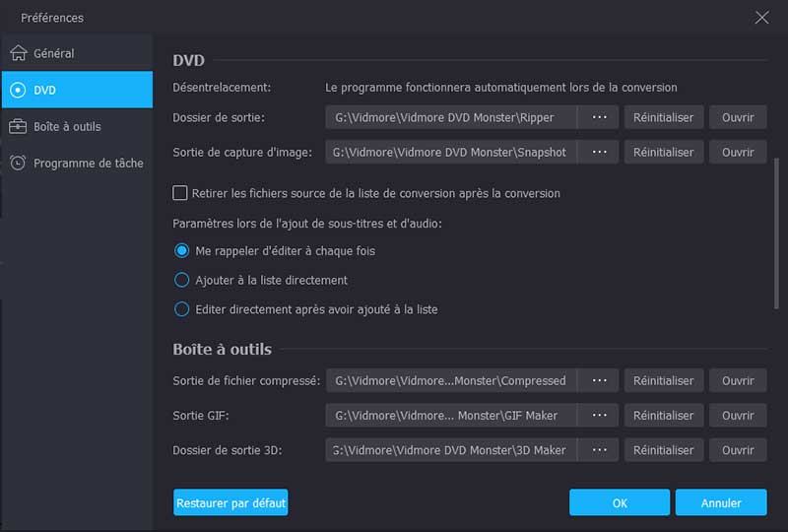Select Me rappeler d'éditer à chaque fois
Screen dimensions: 788x532
pos(181,251)
